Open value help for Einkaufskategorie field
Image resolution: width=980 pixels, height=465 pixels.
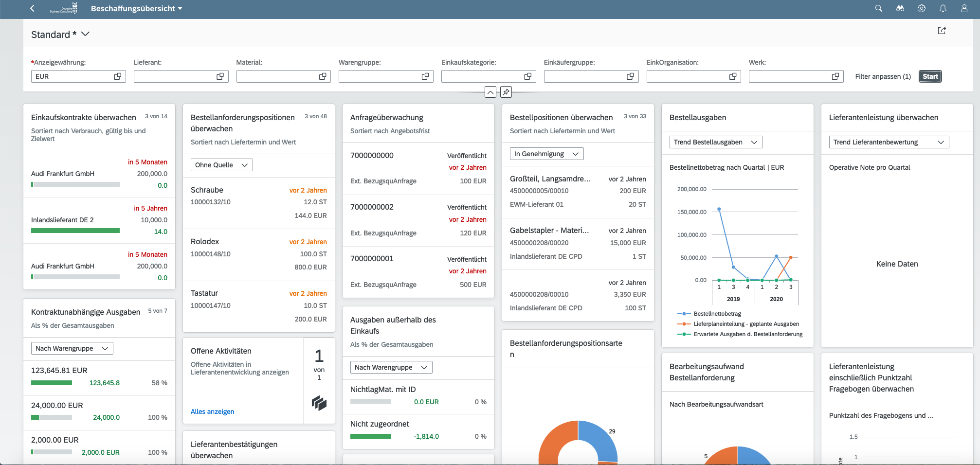528,76
